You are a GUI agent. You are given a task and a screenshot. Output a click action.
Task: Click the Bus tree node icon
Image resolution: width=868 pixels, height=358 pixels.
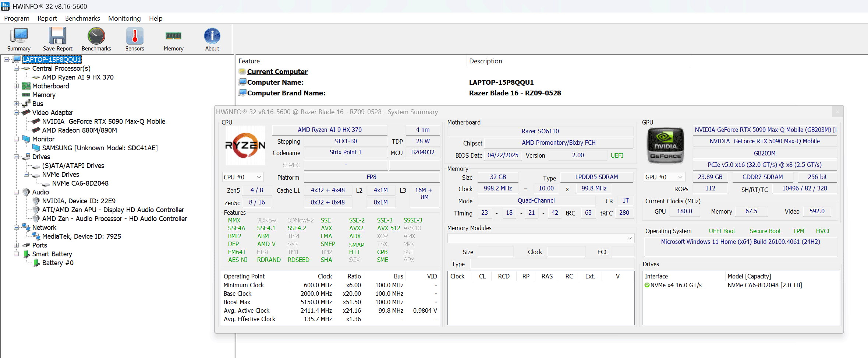click(x=26, y=103)
